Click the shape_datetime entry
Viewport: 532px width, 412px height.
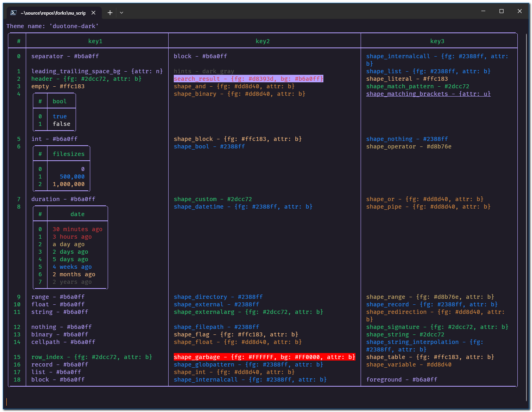tap(243, 207)
